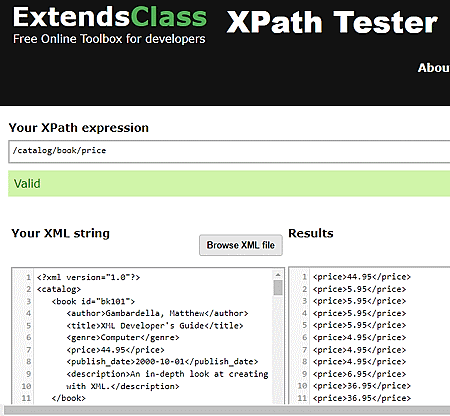Click the XML editor vertical scrollbar thumb
450x416 pixels.
[278, 288]
